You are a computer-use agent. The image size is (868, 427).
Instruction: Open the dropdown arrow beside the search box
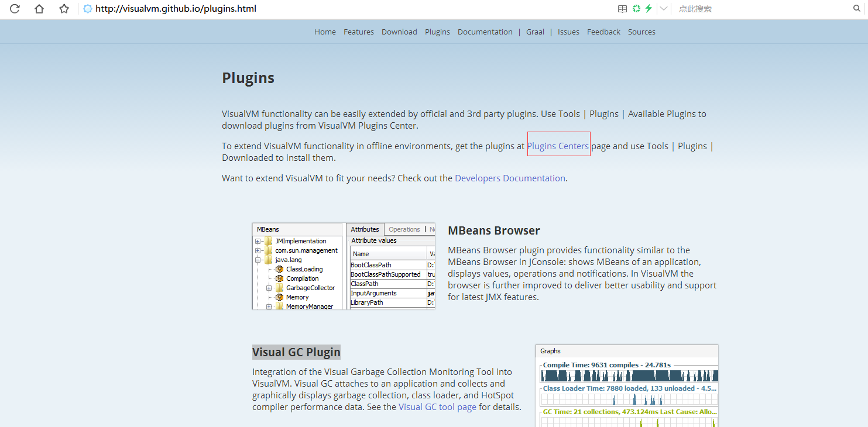pyautogui.click(x=664, y=9)
